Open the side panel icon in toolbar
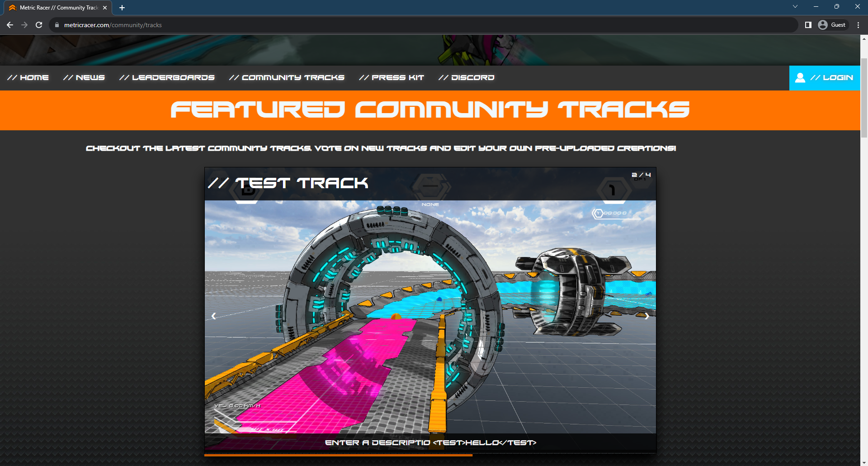868x466 pixels. [808, 25]
